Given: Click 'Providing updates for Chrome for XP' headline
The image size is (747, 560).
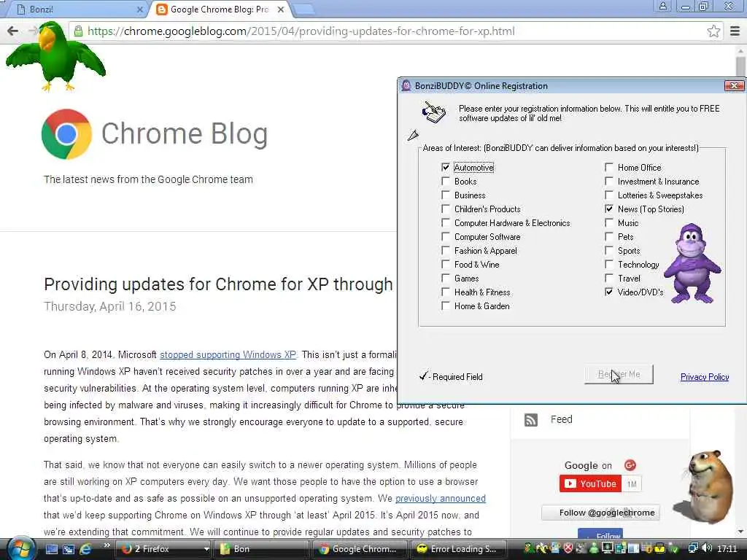Looking at the screenshot, I should [x=218, y=284].
